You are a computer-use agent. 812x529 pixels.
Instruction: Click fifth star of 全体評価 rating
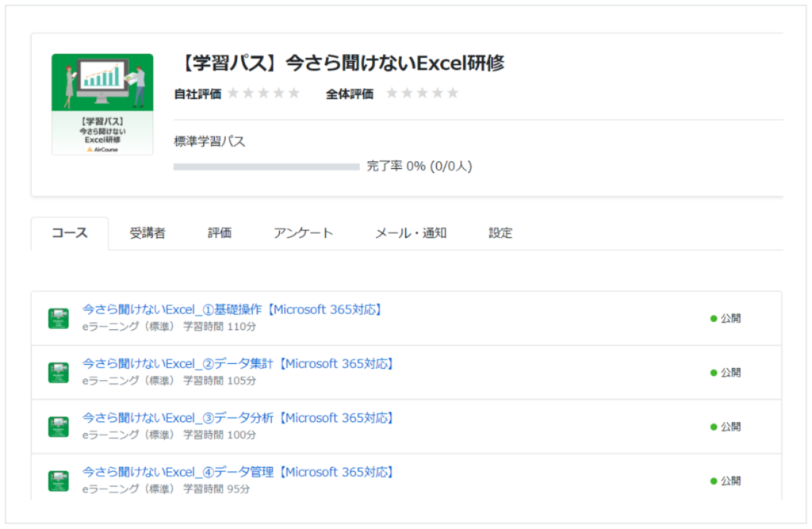pos(453,94)
